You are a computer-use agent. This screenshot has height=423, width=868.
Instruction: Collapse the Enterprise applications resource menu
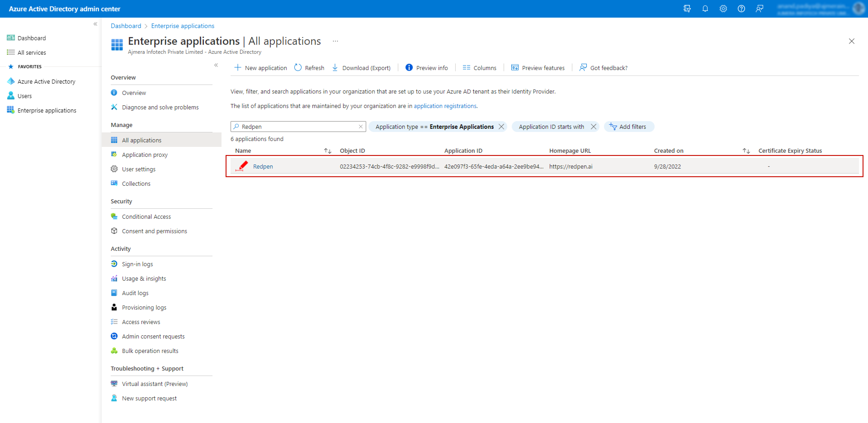(x=216, y=65)
